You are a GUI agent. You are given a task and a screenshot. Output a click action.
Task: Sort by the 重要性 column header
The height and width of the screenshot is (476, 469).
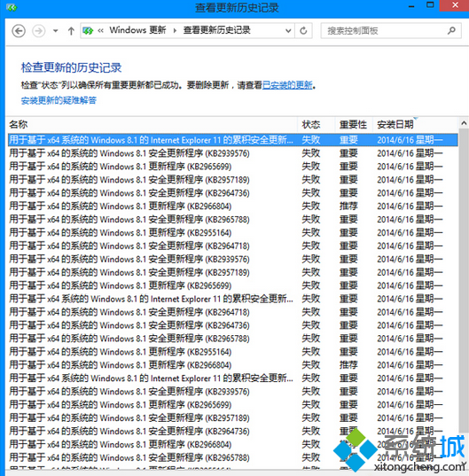point(354,124)
